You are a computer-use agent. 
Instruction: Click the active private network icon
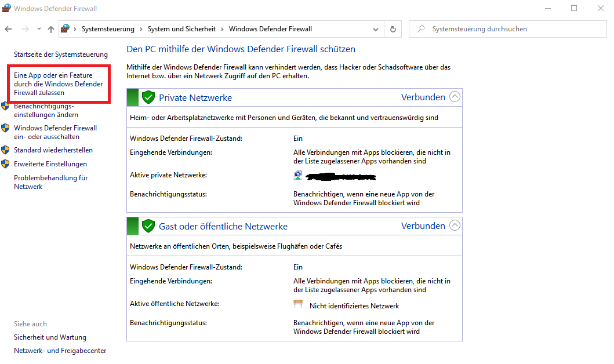click(299, 176)
